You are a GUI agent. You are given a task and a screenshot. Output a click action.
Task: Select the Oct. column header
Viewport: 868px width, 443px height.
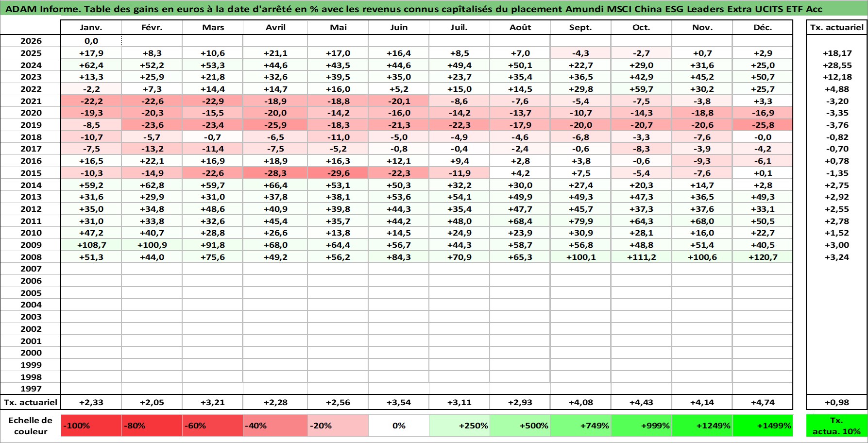pos(642,28)
